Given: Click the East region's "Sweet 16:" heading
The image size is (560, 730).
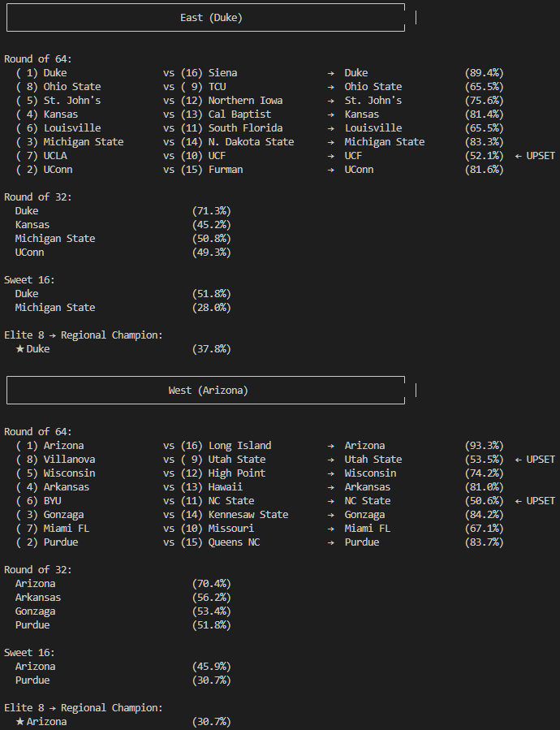Looking at the screenshot, I should [29, 280].
